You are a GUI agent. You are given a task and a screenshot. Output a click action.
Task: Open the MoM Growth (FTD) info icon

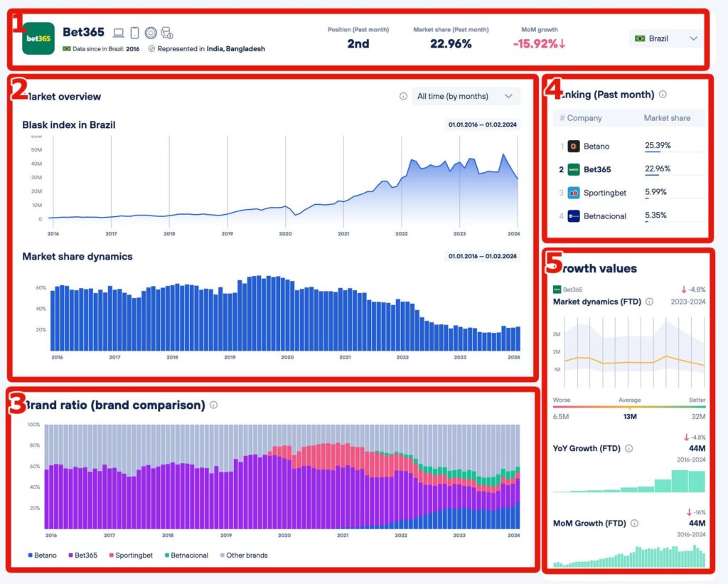[634, 523]
